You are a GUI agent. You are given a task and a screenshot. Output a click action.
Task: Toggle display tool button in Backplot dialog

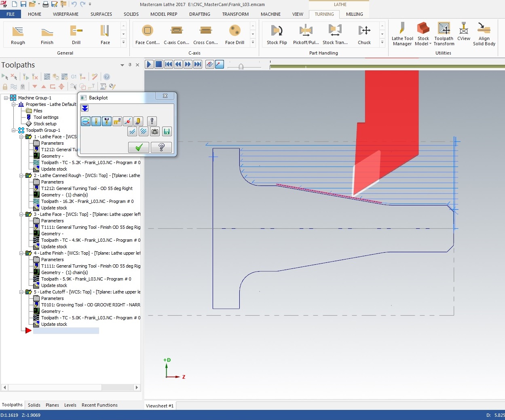96,121
